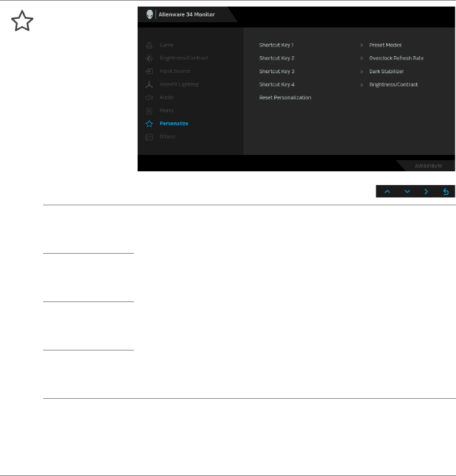Image resolution: width=456 pixels, height=476 pixels.
Task: Click the Brightness/Contrast sun icon
Action: tap(149, 58)
